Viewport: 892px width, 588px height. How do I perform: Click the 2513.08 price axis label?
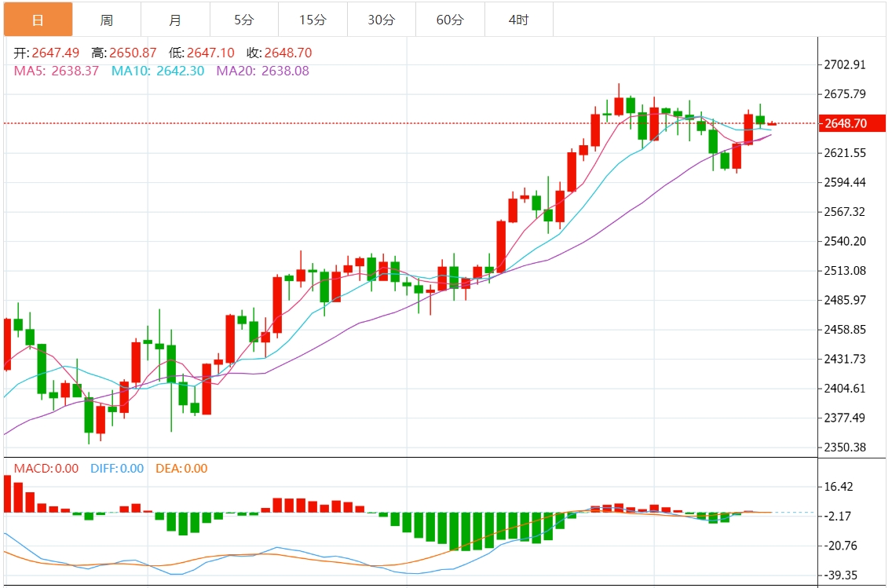tap(845, 271)
